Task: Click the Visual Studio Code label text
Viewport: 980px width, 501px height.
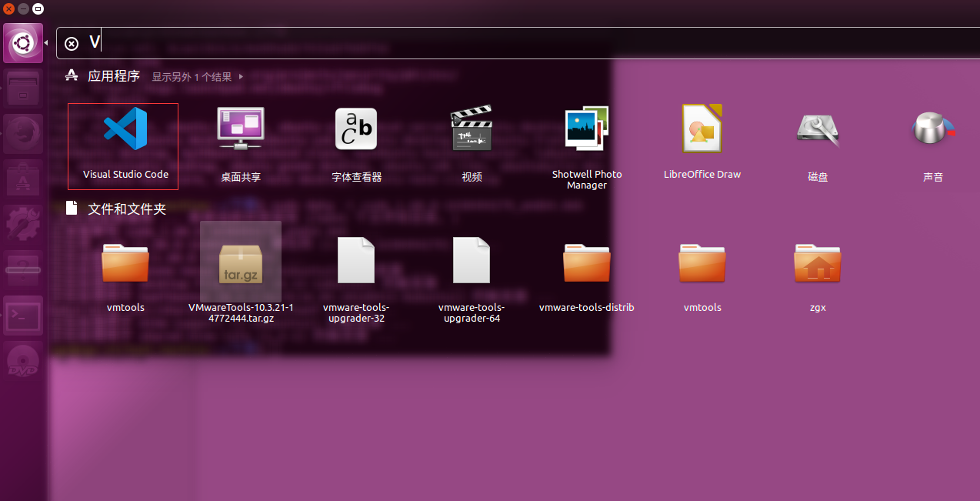Action: click(125, 175)
